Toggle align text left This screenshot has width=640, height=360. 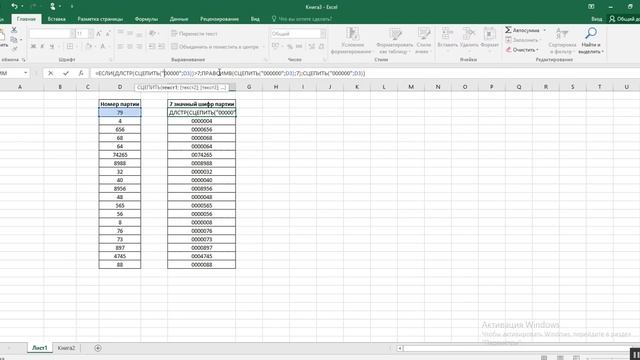click(x=120, y=47)
